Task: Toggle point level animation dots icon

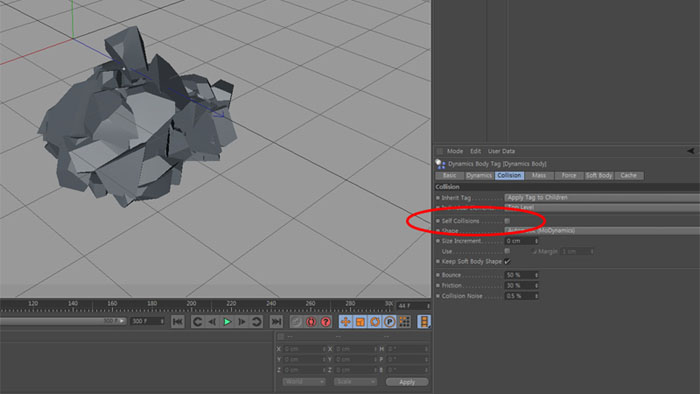Action: (x=404, y=321)
